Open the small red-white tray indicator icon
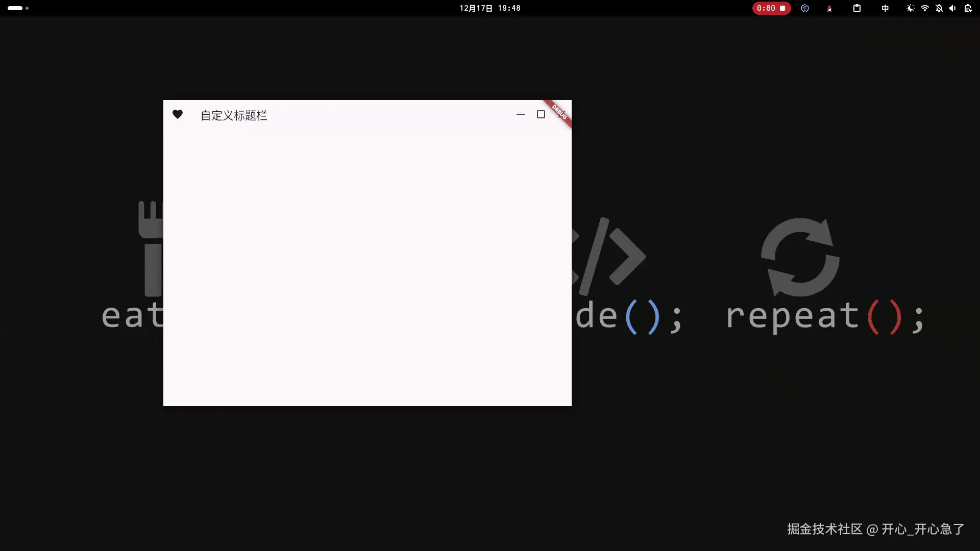 point(829,8)
